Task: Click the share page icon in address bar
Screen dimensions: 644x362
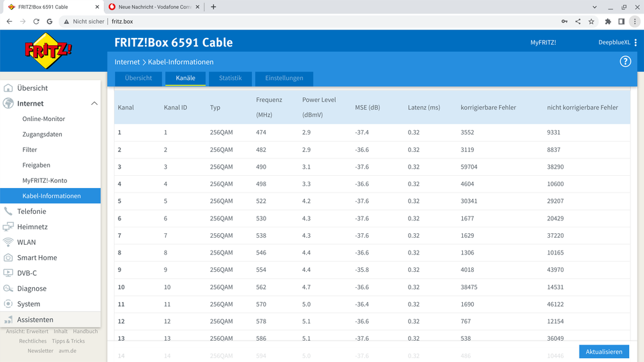Action: (578, 21)
